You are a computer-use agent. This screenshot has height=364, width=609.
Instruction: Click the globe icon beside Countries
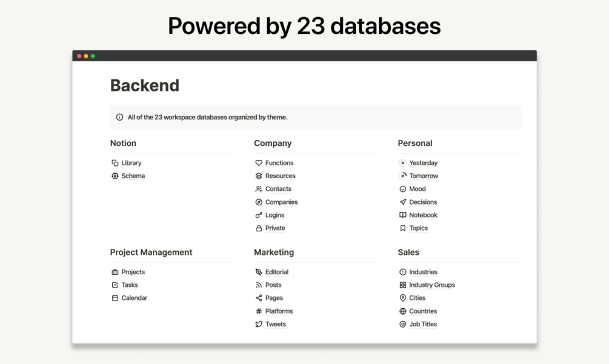coord(402,311)
